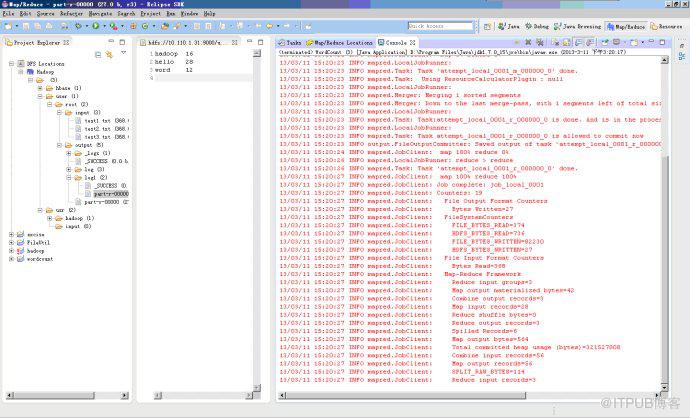Click the Clear Console icon
This screenshot has height=418, width=690.
(555, 42)
